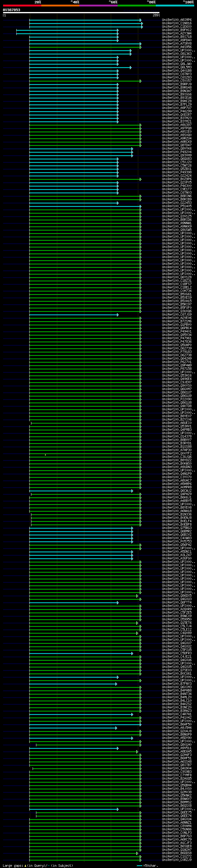Click hit label UniRef100_C7YMF8
Viewport: 197px width, 868px height.
[x=177, y=775]
